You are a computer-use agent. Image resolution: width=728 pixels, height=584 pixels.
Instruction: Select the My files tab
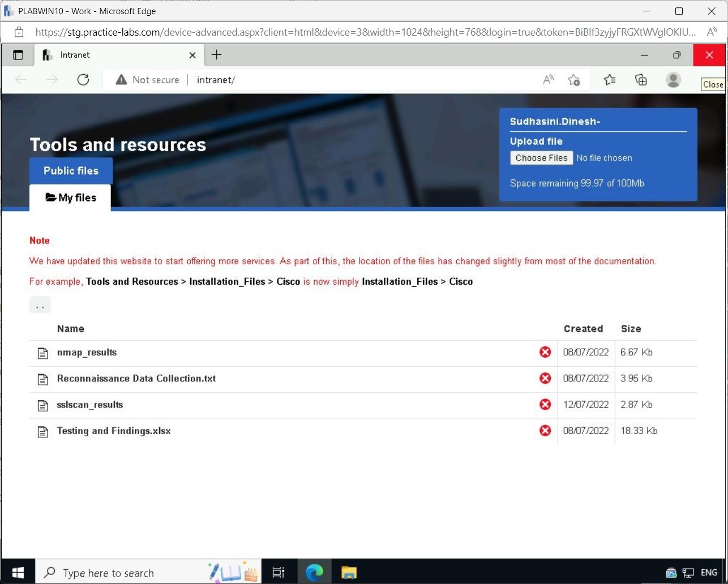point(71,197)
